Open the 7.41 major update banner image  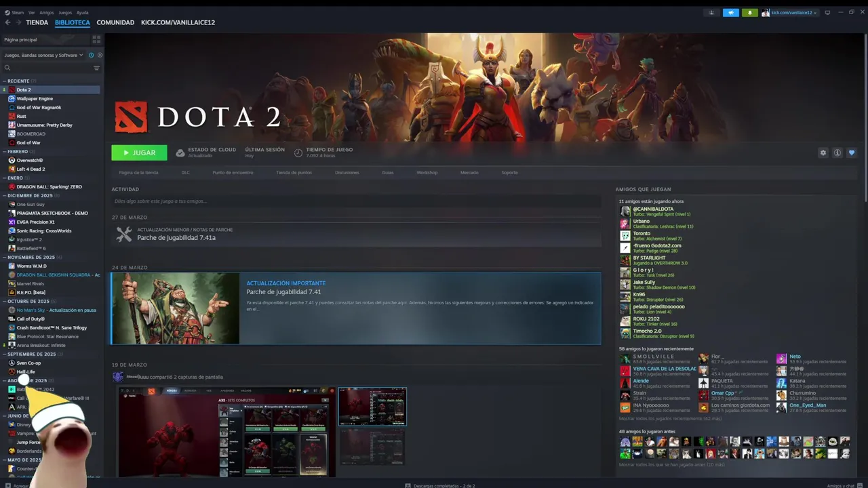tap(176, 308)
